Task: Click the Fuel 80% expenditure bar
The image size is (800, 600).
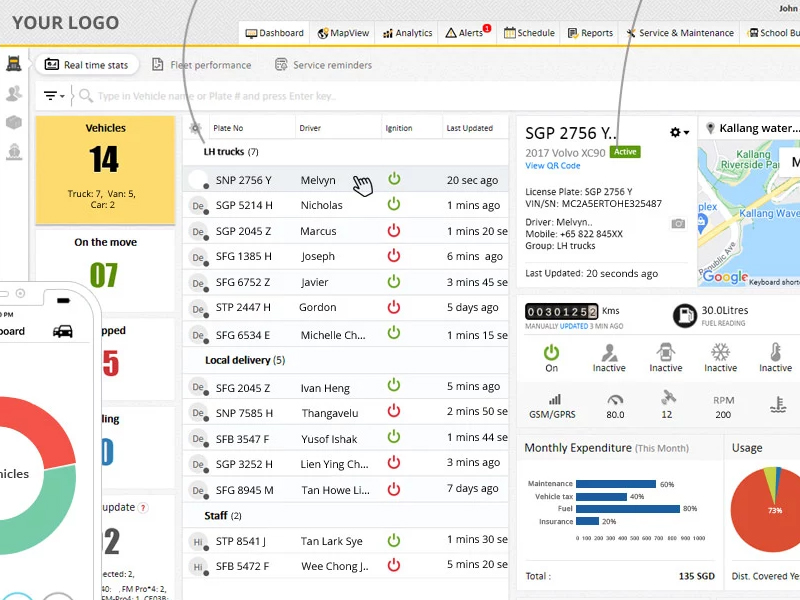Action: point(628,508)
